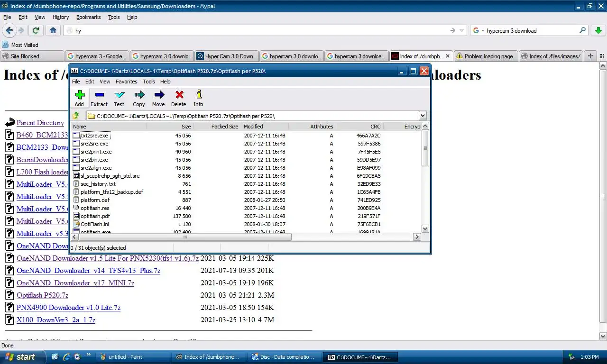Open the browser Bookmarks menu
Viewport: 607px width, 364px height.
89,17
